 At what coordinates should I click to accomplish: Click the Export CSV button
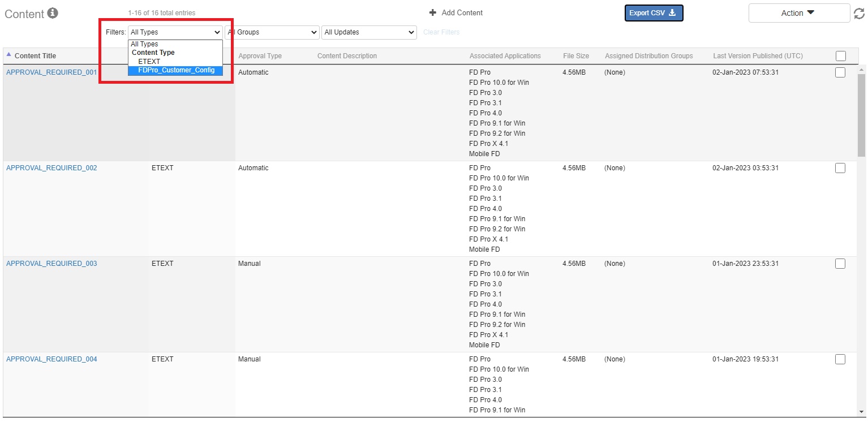tap(654, 12)
